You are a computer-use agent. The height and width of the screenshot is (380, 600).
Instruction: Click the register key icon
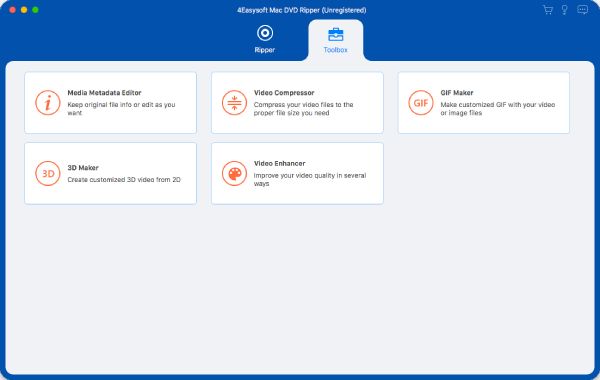pos(564,10)
